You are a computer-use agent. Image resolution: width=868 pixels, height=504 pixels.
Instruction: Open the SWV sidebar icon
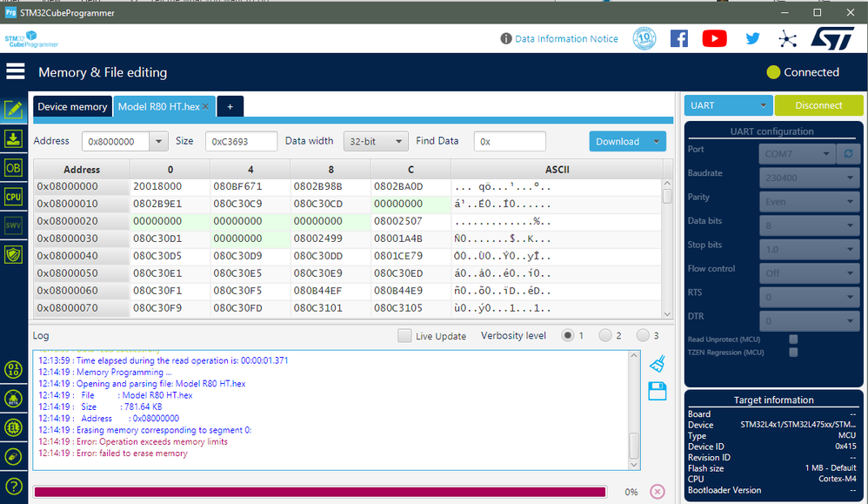(x=13, y=225)
